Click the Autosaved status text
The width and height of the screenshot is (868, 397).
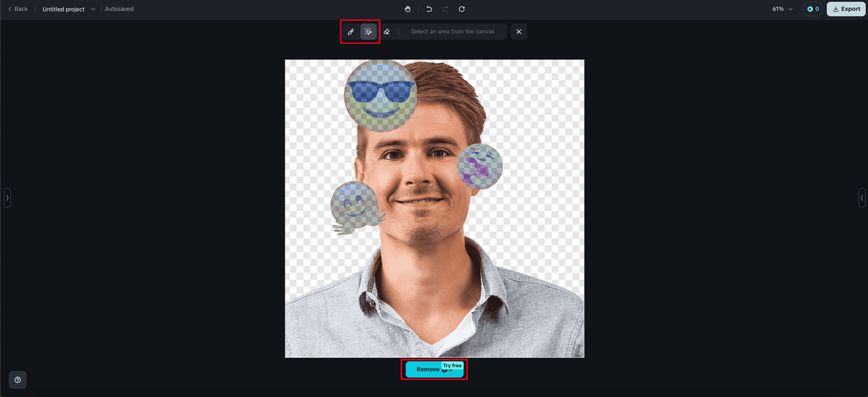pyautogui.click(x=119, y=9)
